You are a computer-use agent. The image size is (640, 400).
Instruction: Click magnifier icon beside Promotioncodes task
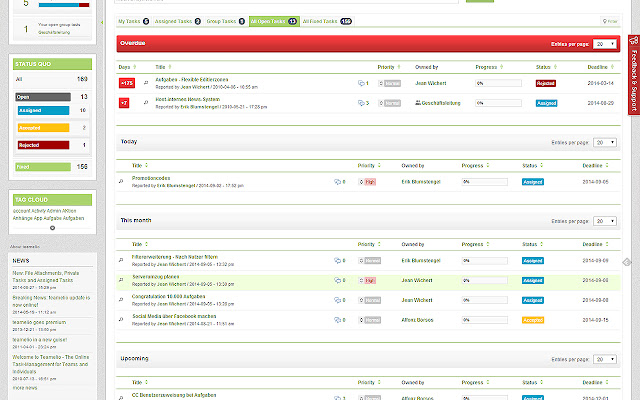pyautogui.click(x=121, y=182)
